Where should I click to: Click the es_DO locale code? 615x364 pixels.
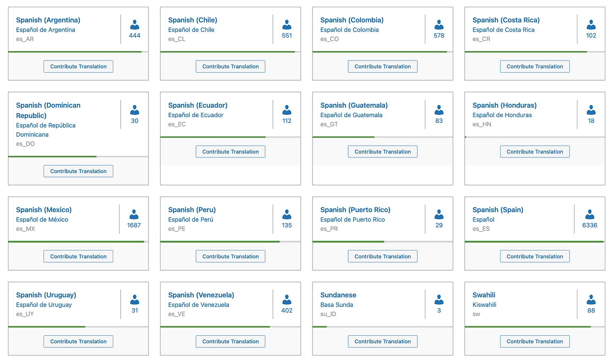point(25,144)
